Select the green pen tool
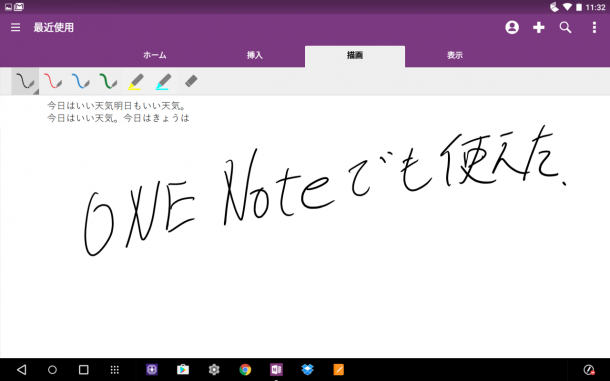This screenshot has height=381, width=610. click(108, 81)
